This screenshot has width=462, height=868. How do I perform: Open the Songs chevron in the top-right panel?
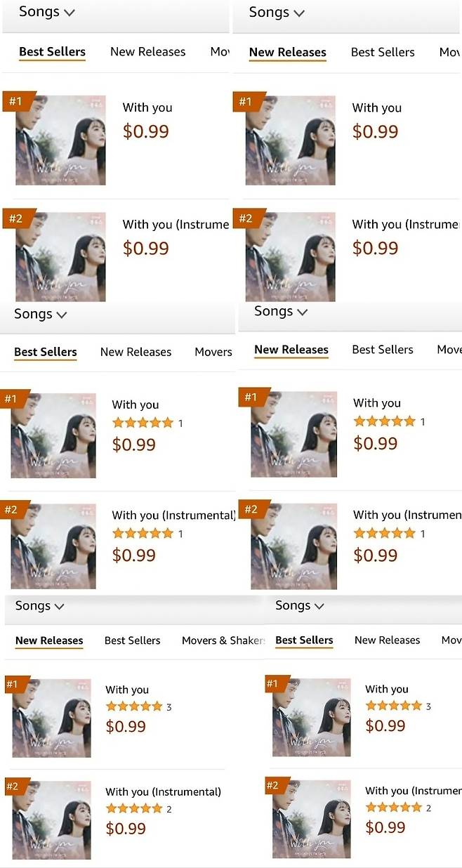299,13
